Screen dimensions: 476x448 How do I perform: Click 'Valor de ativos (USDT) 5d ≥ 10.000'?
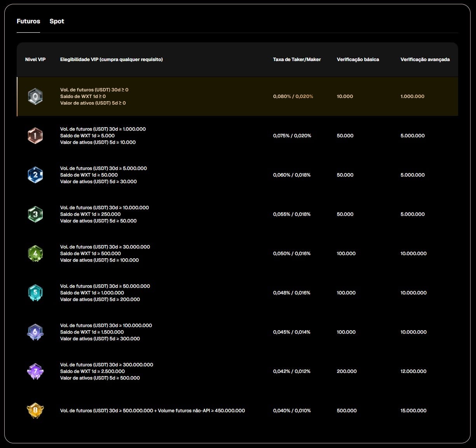click(x=98, y=142)
